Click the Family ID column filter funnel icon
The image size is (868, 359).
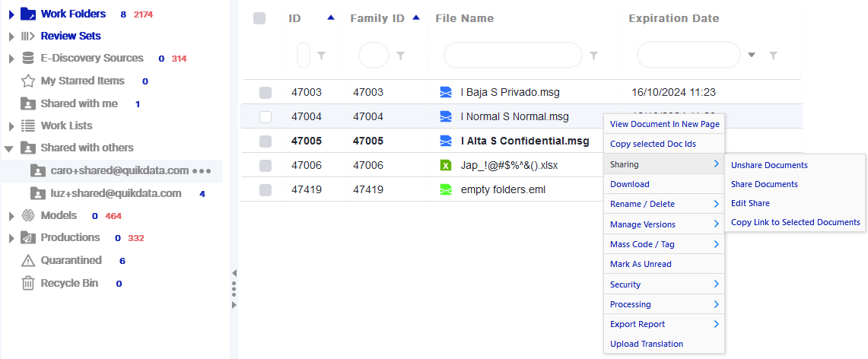(x=401, y=56)
